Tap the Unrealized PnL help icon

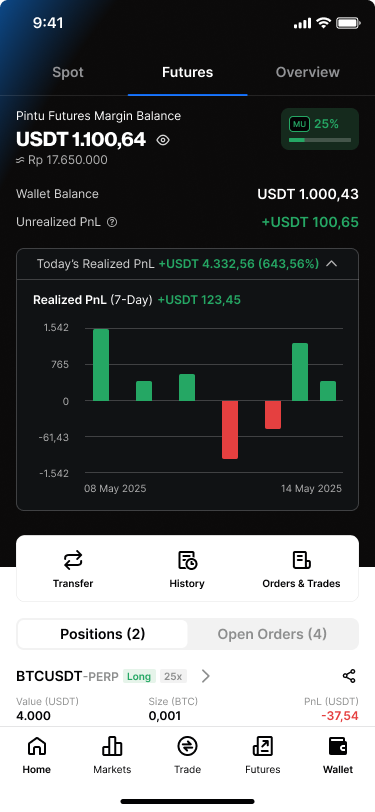tap(112, 222)
